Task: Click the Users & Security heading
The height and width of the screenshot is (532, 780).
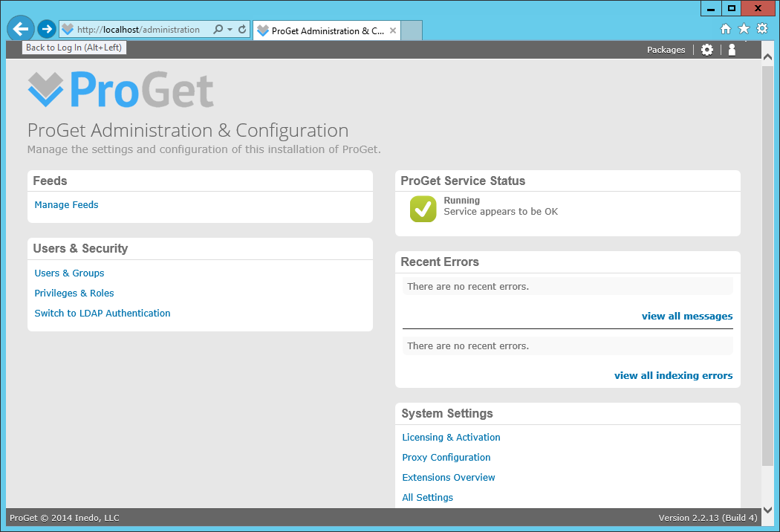Action: pyautogui.click(x=80, y=248)
